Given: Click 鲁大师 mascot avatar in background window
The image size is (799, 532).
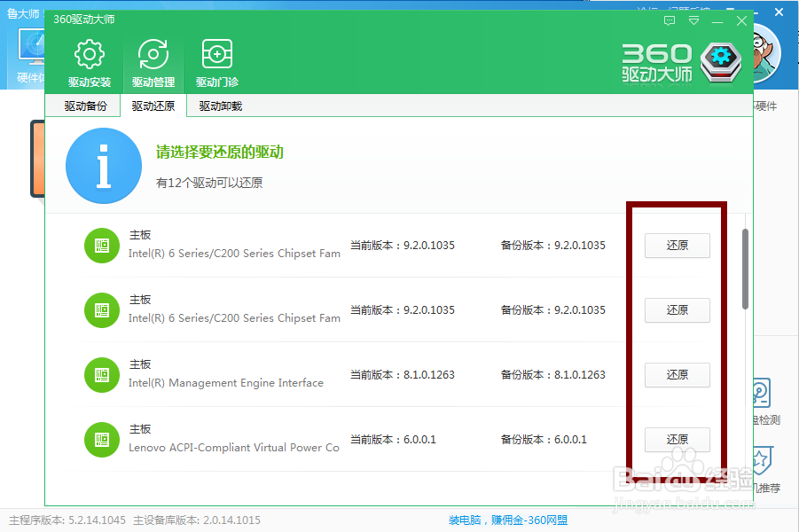Looking at the screenshot, I should 765,53.
